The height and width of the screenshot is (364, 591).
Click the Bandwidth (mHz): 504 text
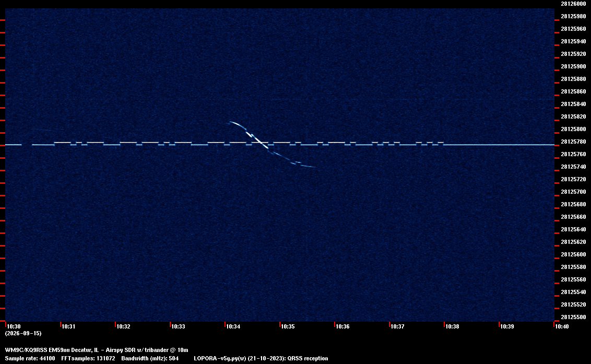coord(150,358)
